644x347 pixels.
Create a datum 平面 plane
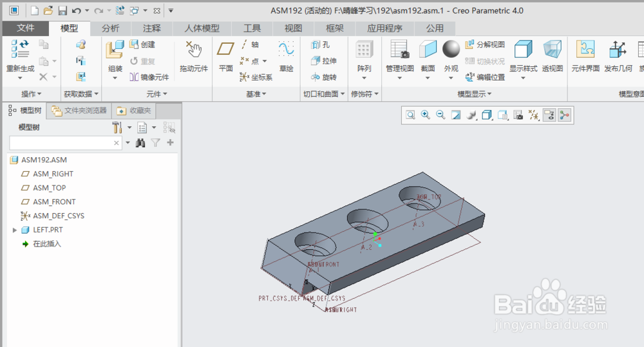(x=225, y=56)
